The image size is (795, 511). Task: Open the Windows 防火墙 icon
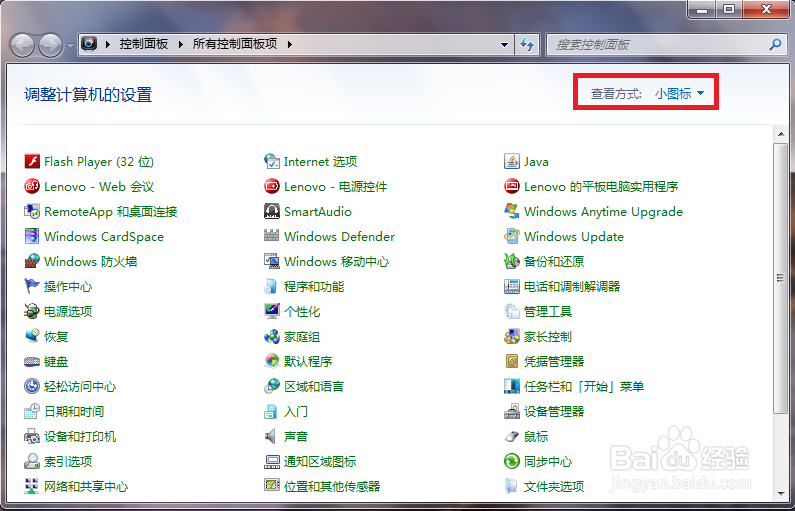click(x=32, y=261)
